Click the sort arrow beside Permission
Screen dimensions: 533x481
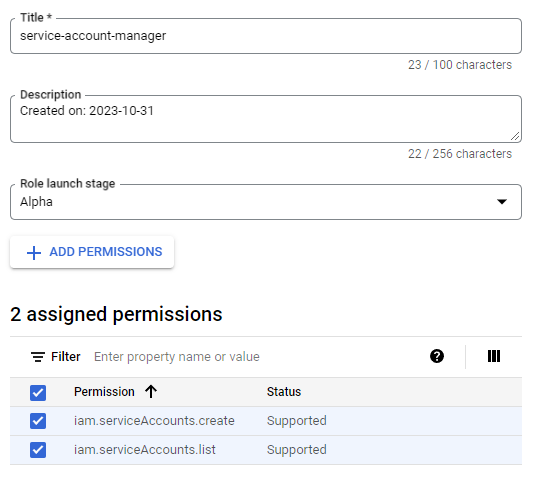click(151, 392)
